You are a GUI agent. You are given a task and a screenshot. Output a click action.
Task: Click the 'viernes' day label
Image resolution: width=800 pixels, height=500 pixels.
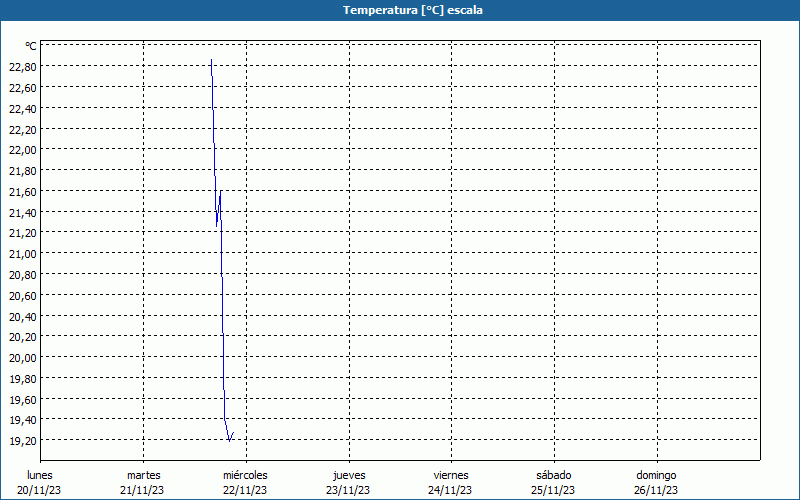(451, 475)
